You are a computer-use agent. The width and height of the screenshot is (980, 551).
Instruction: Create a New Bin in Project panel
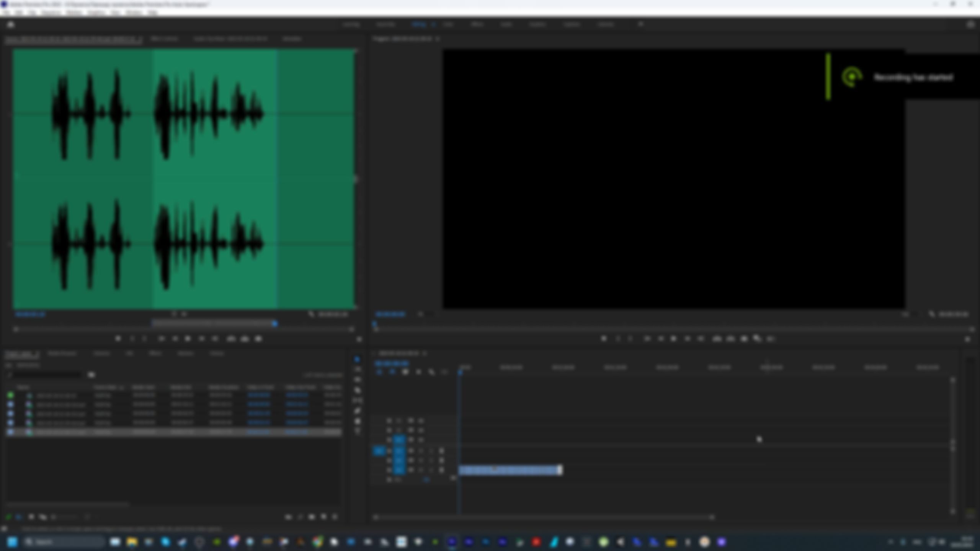pyautogui.click(x=312, y=517)
